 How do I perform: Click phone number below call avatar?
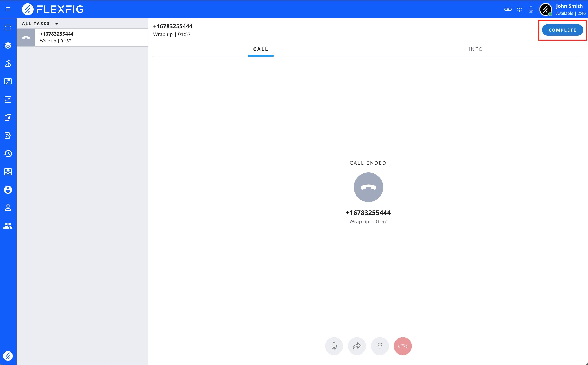tap(368, 213)
